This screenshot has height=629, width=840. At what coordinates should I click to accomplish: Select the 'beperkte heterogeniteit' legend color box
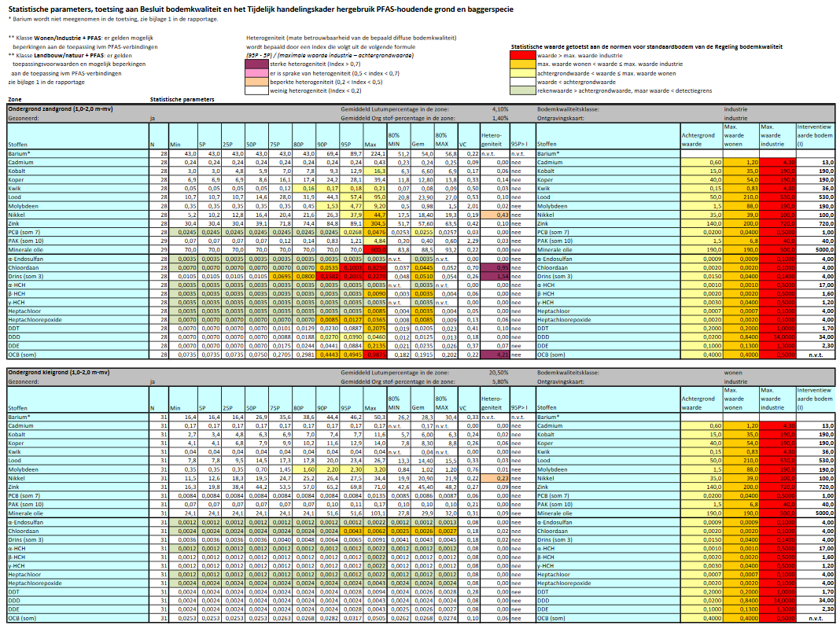[x=257, y=81]
